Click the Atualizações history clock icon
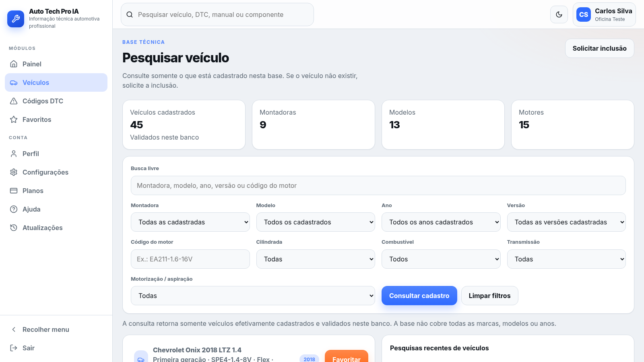 14,228
